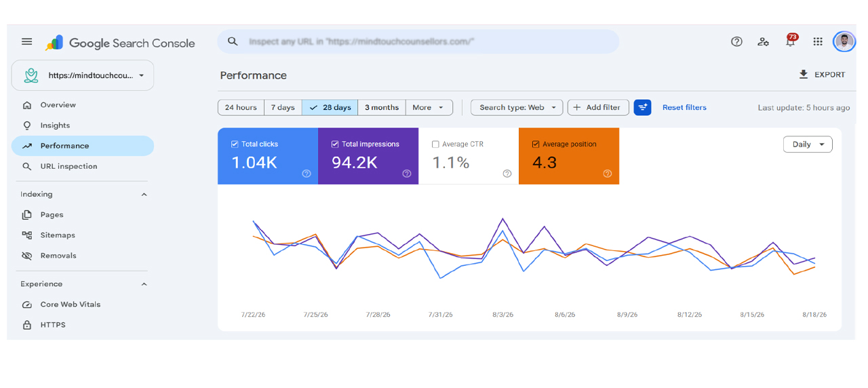Image resolution: width=868 pixels, height=388 pixels.
Task: Select the orange Average position metric card
Action: pyautogui.click(x=569, y=156)
